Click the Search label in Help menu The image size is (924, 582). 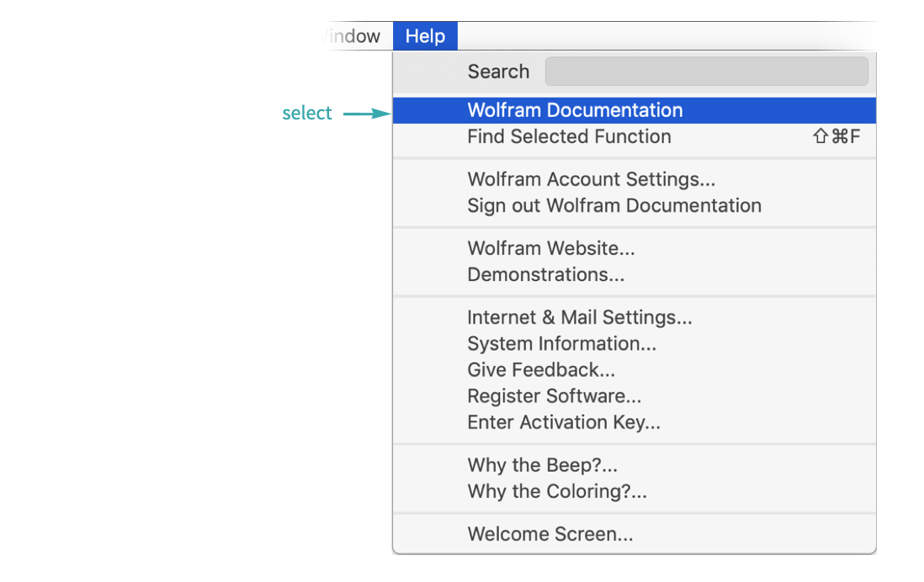pyautogui.click(x=498, y=71)
